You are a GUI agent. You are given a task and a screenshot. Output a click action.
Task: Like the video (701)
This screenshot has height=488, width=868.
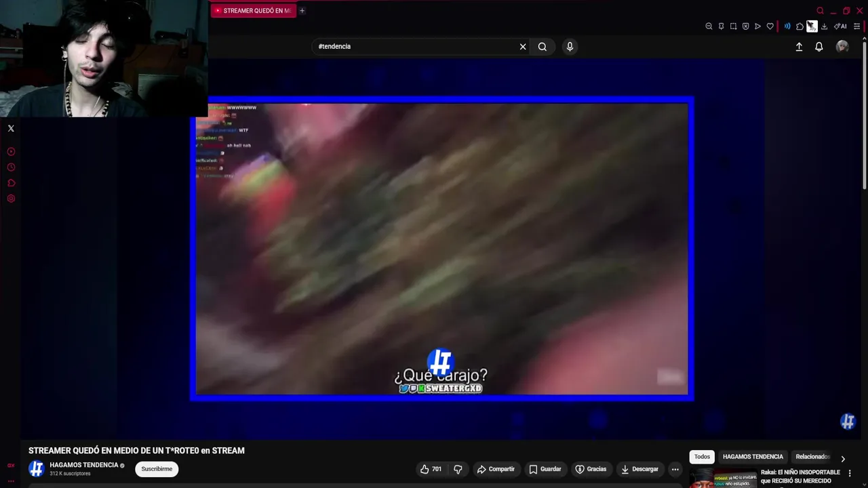coord(431,469)
